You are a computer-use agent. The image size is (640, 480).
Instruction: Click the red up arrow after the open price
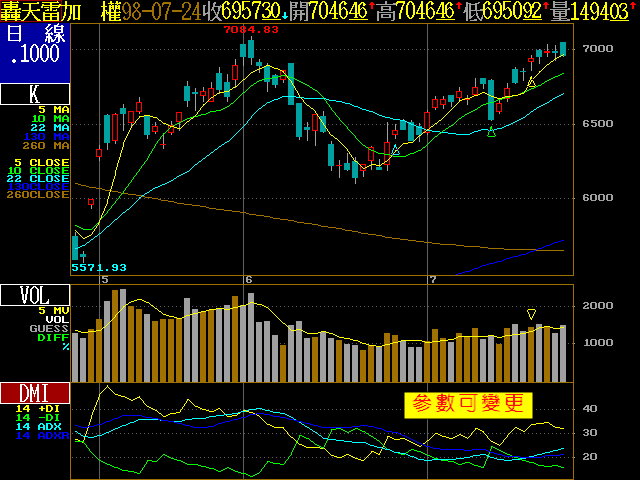pyautogui.click(x=372, y=10)
